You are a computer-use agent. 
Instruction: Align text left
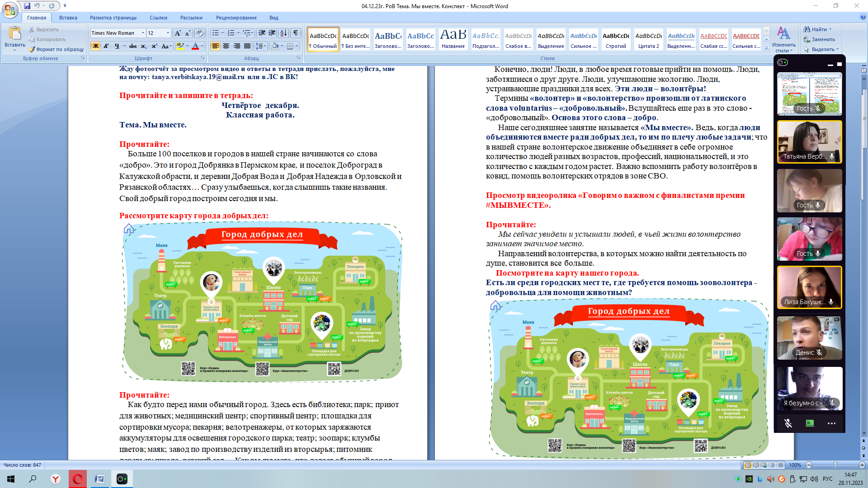(x=216, y=46)
